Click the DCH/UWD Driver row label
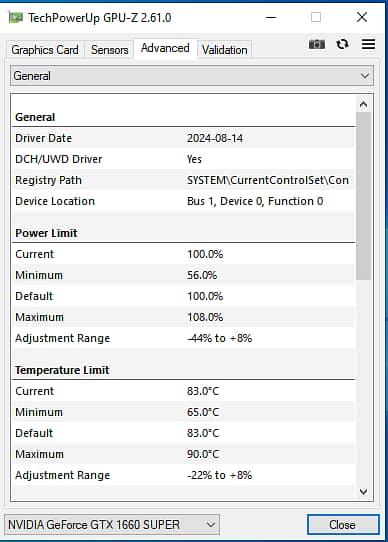Viewport: 388px width, 542px height. (58, 159)
